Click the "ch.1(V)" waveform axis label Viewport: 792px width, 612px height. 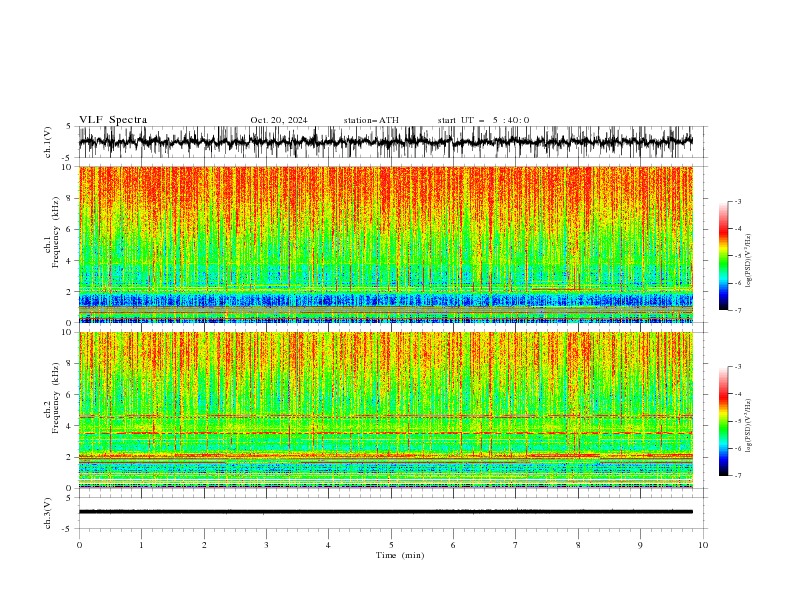click(x=48, y=142)
